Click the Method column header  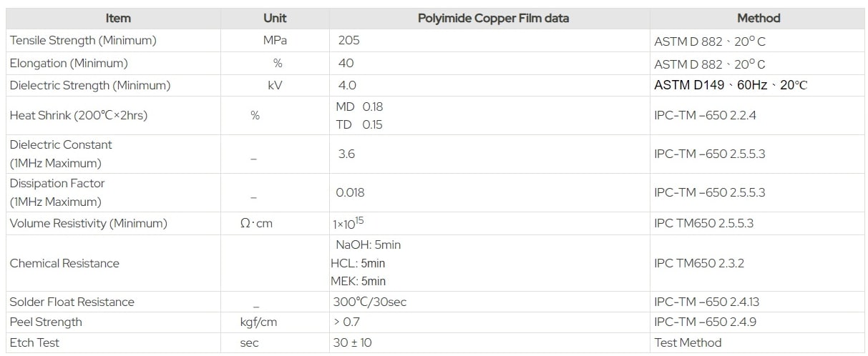(758, 19)
